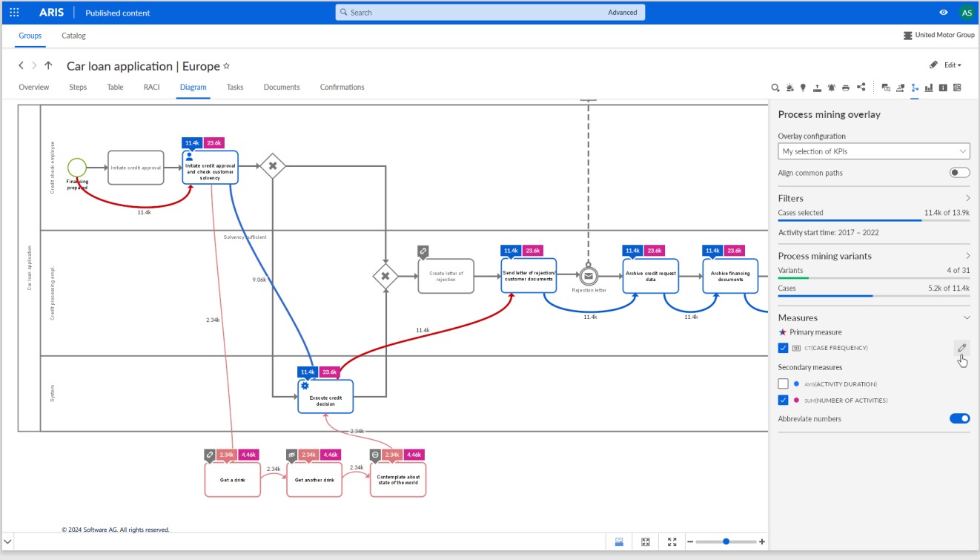980x560 pixels.
Task: Click the notification bell icon
Action: coord(832,88)
